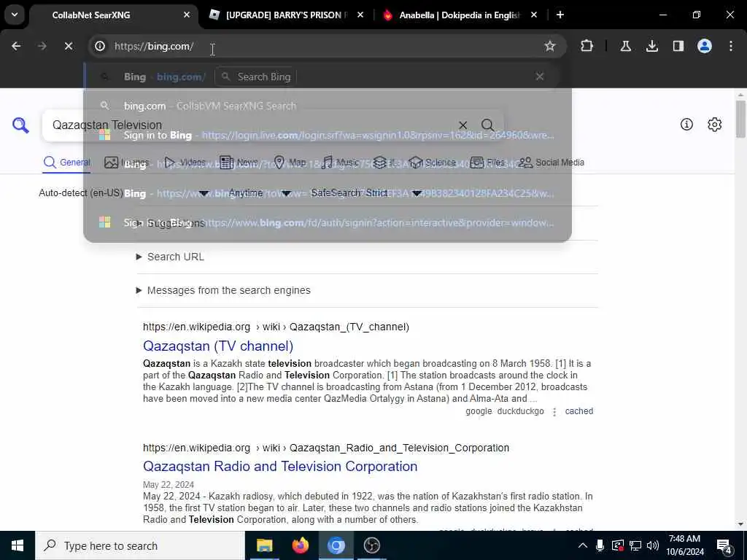Expand the Search URL section
The image size is (747, 560).
171,257
